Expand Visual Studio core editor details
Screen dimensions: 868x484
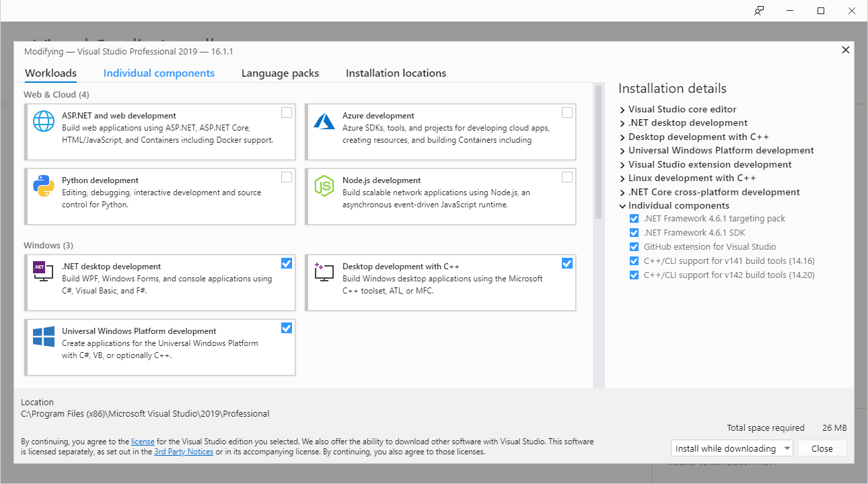pyautogui.click(x=622, y=110)
